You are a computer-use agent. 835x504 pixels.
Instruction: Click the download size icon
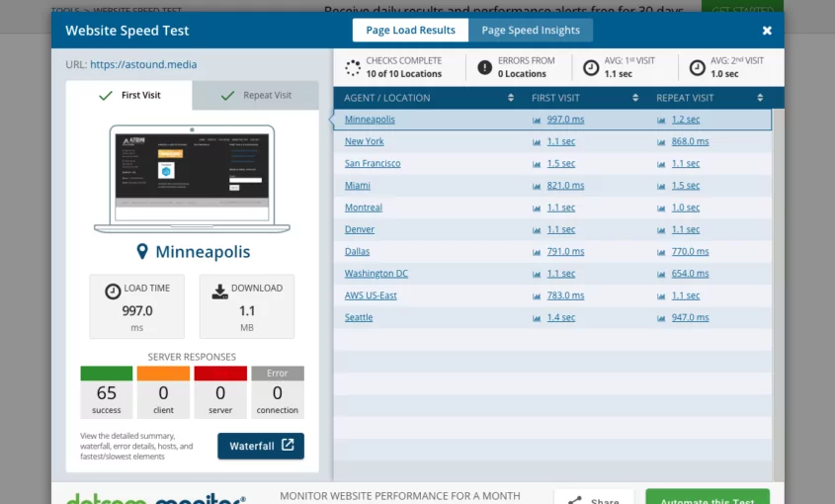219,291
